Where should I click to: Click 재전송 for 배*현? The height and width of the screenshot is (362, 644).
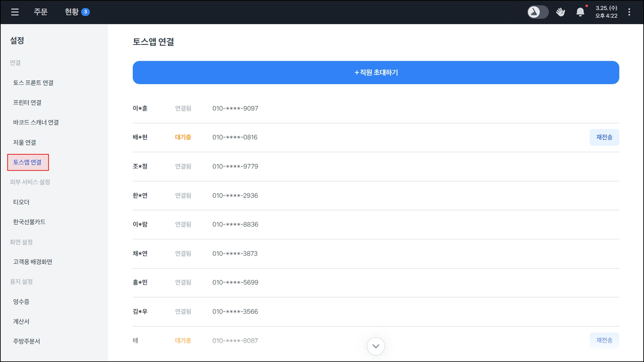[x=604, y=137]
